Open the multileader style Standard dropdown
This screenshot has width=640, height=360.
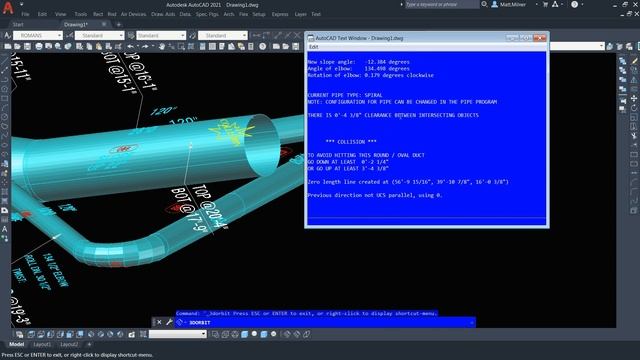(222, 36)
